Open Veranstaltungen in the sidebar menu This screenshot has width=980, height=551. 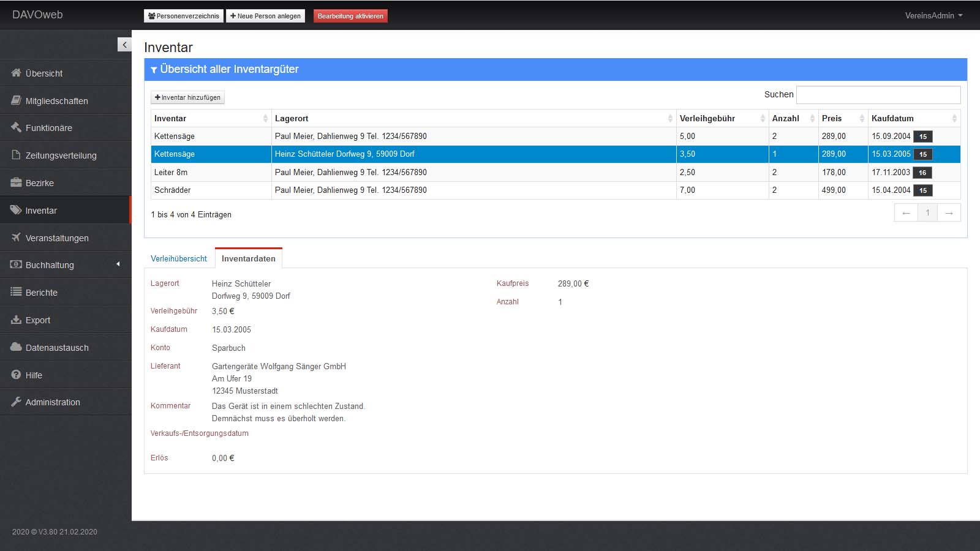[x=66, y=238]
